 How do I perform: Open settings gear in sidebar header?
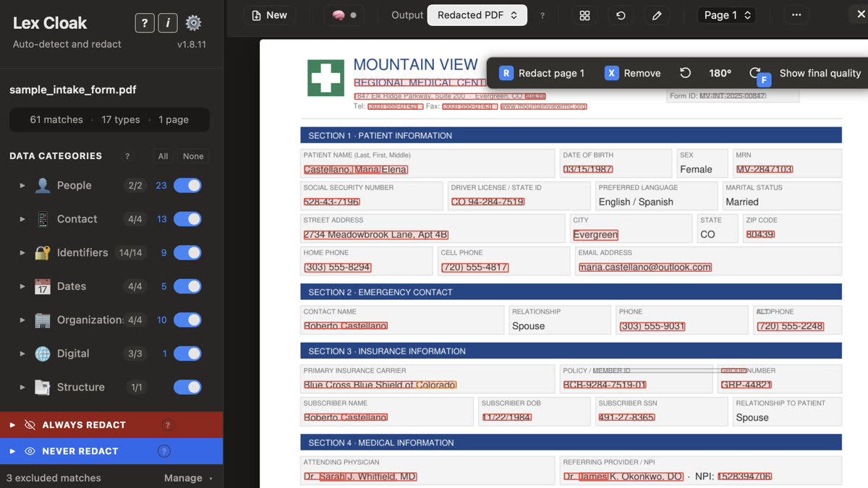[193, 23]
